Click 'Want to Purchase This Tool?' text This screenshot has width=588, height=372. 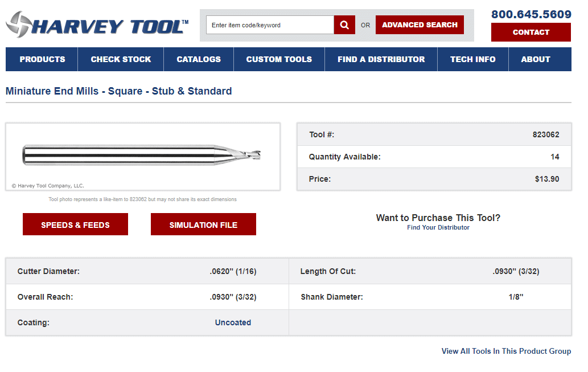coord(438,218)
